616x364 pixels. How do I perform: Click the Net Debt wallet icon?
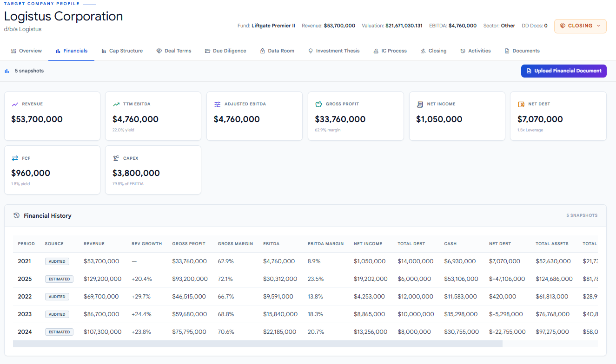click(521, 104)
